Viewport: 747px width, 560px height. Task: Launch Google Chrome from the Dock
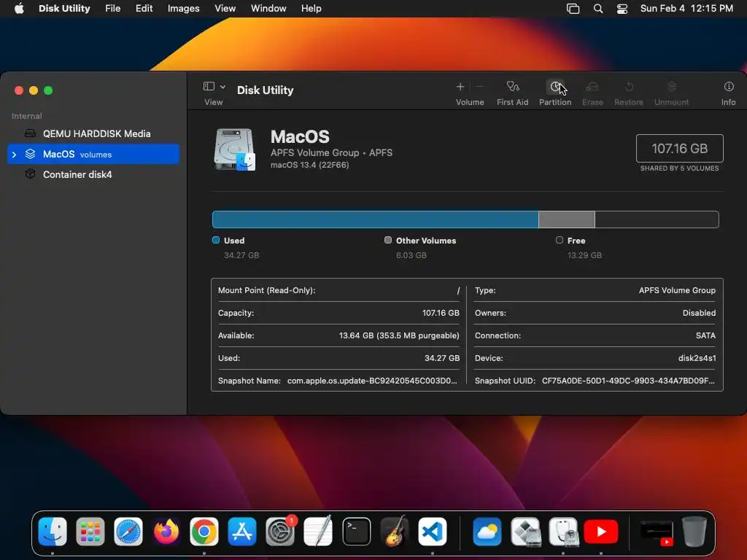tap(204, 532)
